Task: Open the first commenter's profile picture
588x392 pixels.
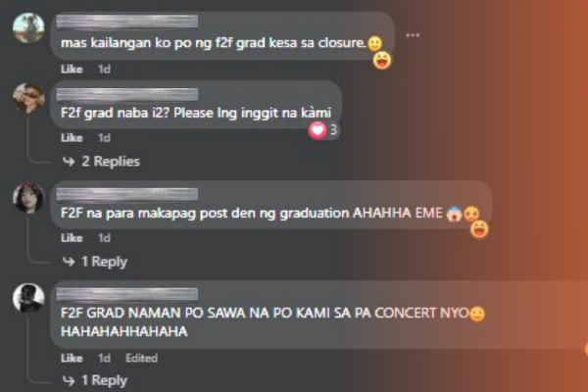Action: pos(28,27)
